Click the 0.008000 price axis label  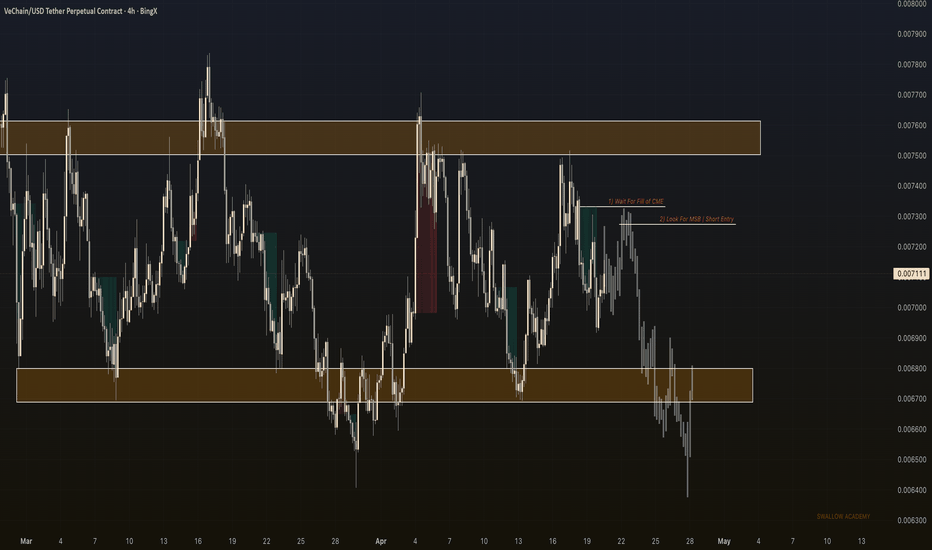tap(910, 4)
